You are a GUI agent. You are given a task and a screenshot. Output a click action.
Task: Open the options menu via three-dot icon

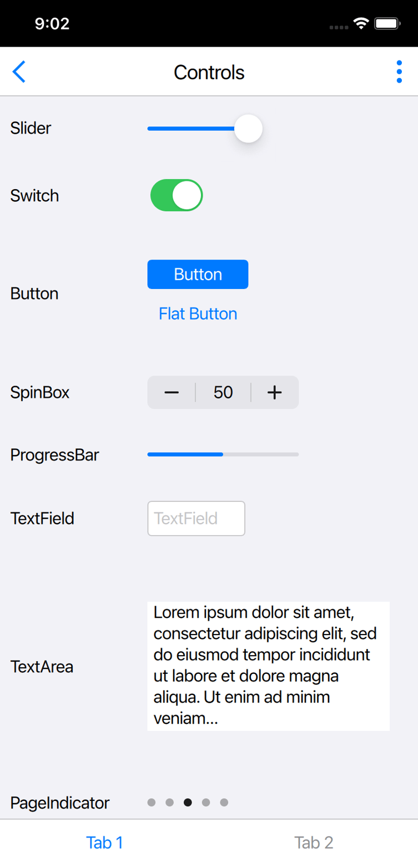click(399, 71)
